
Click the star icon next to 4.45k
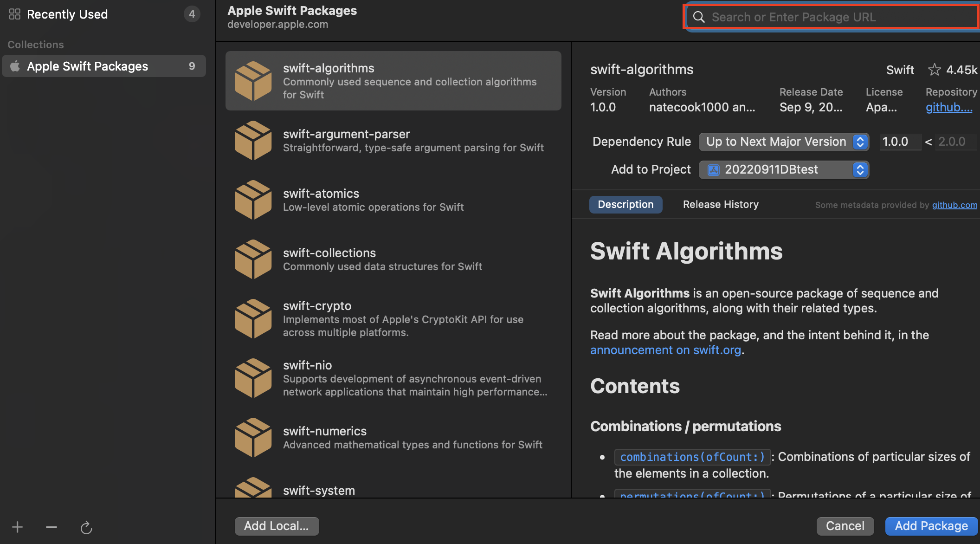[934, 70]
